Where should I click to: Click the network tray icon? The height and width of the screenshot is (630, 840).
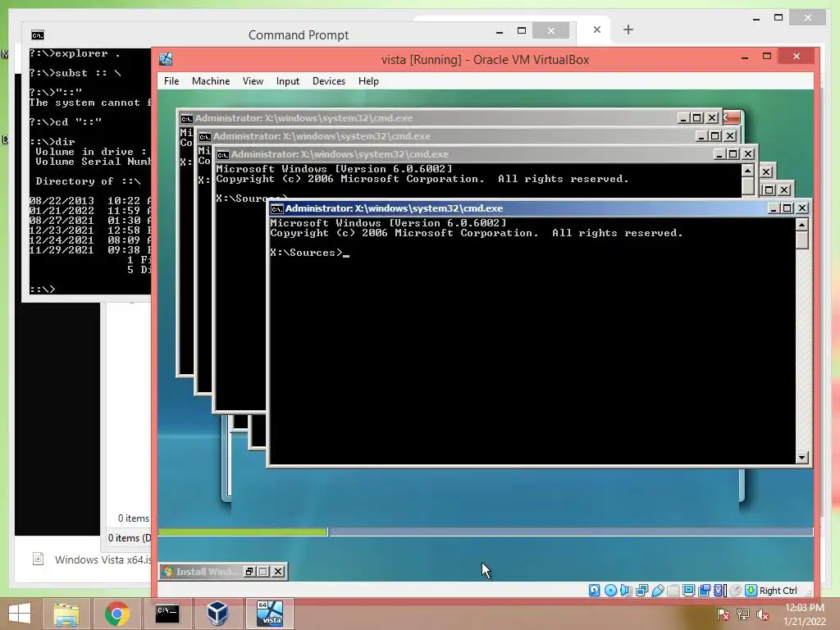(x=743, y=614)
